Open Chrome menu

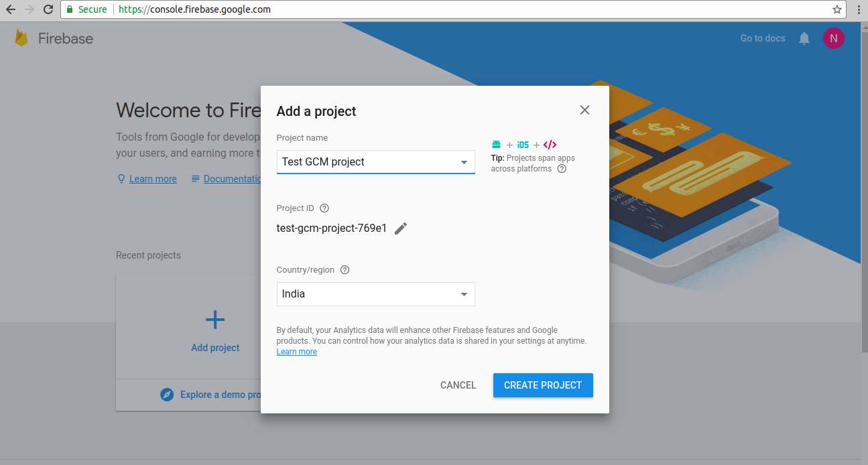coord(859,9)
